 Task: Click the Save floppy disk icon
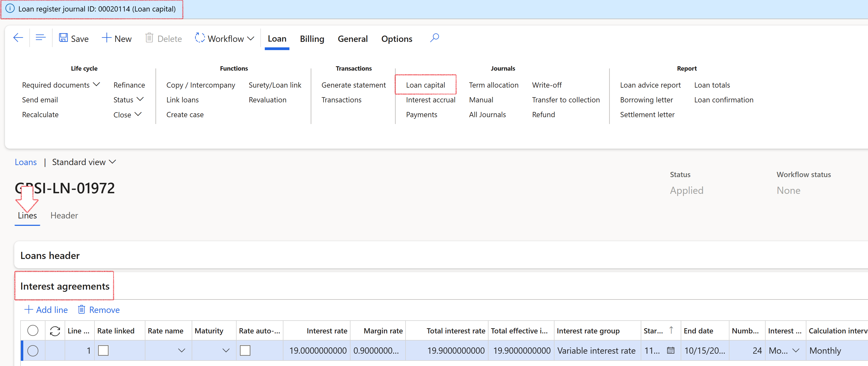tap(63, 38)
